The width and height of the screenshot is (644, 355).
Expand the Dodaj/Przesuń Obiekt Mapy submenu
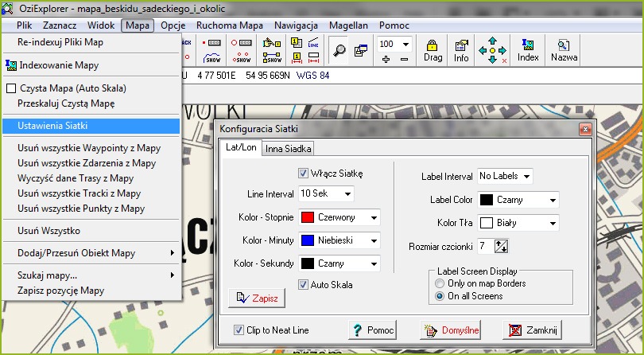[91, 253]
